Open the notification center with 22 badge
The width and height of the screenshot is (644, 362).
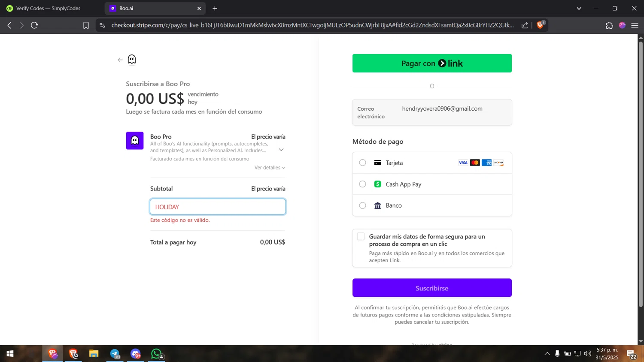point(632,354)
